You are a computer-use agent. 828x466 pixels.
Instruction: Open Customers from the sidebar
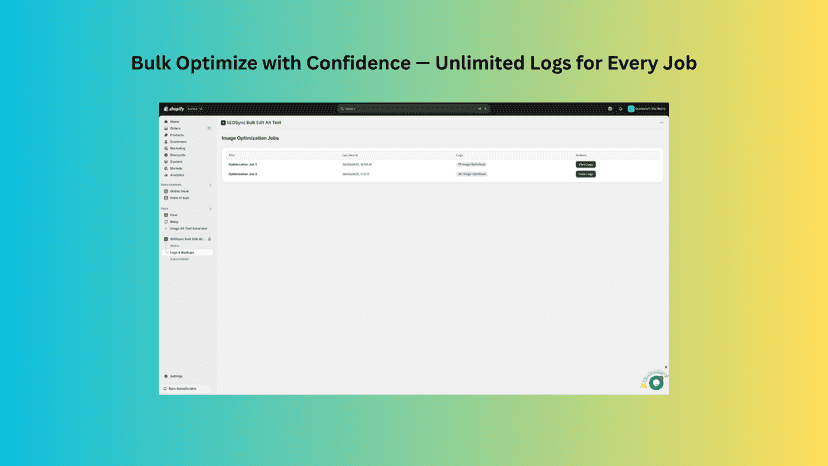pyautogui.click(x=178, y=142)
